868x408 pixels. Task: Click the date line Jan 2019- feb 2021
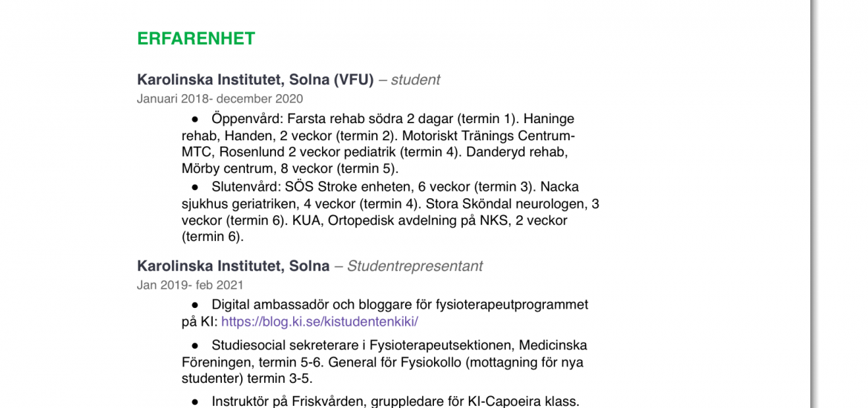pos(190,286)
